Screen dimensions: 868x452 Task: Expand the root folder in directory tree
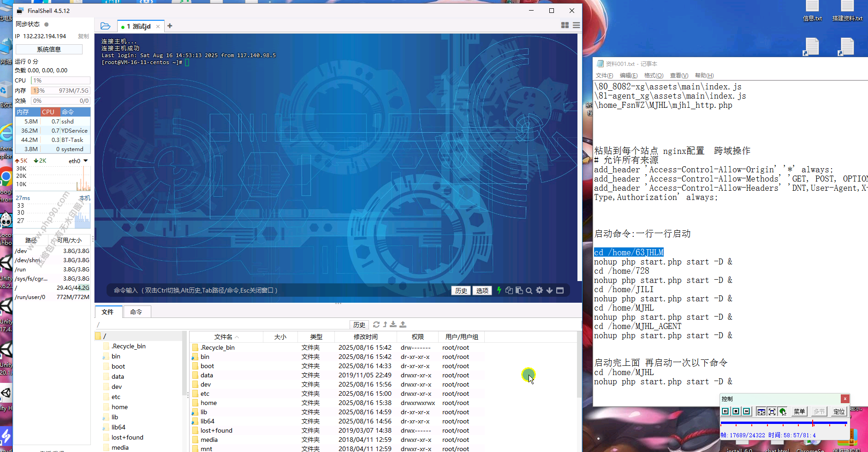(98, 336)
